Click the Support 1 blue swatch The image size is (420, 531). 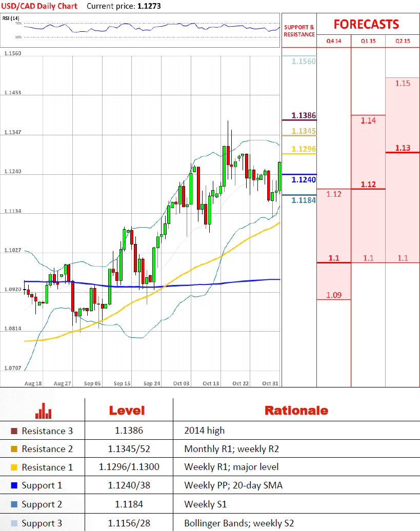point(14,485)
